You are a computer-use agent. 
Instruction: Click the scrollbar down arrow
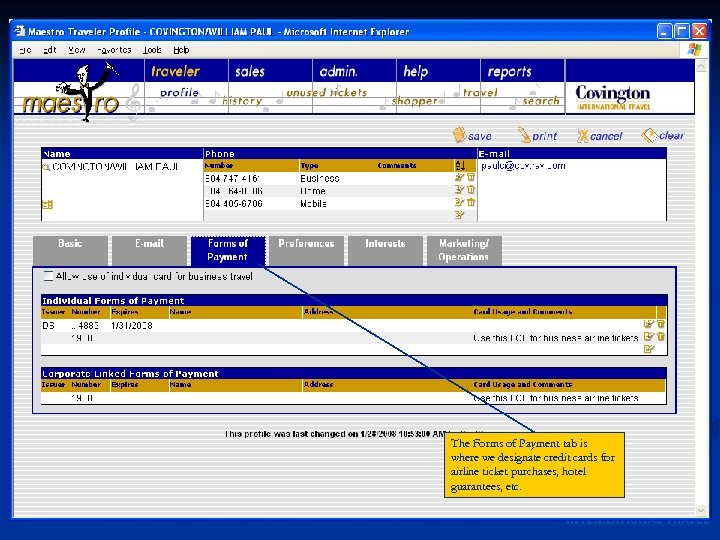700,510
